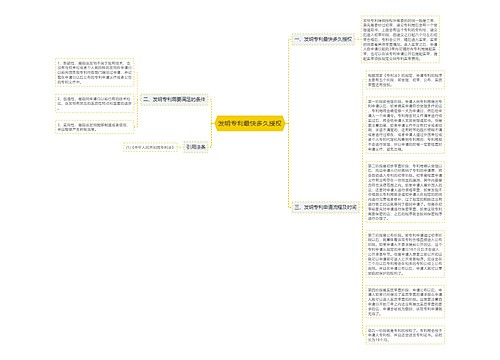Click the connector between center and branch 二

pyautogui.click(x=211, y=112)
